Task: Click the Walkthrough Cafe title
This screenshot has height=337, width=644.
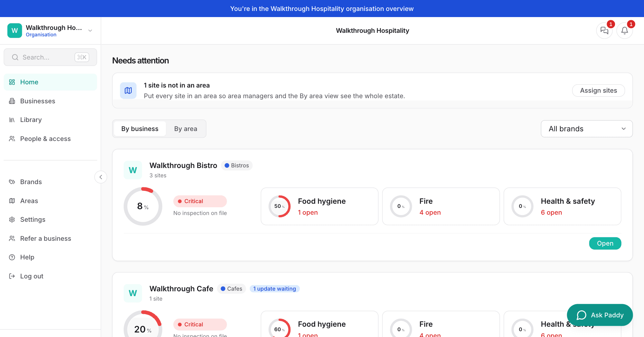Action: (181, 289)
